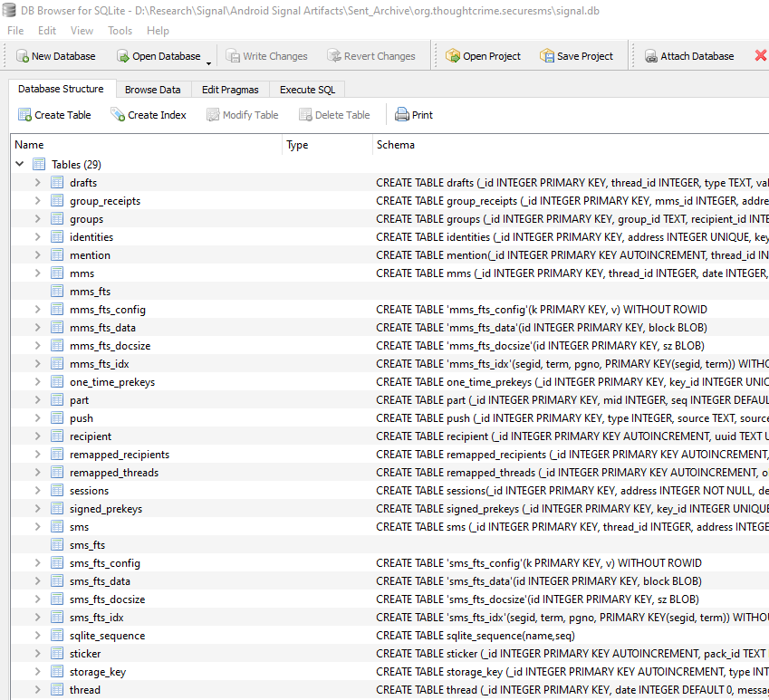The width and height of the screenshot is (769, 700).
Task: Click the Schema column header
Action: pos(571,145)
